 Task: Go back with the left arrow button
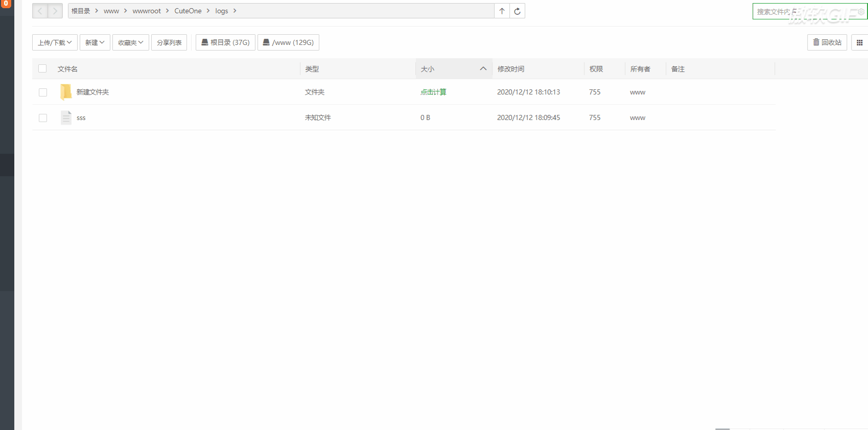(40, 11)
